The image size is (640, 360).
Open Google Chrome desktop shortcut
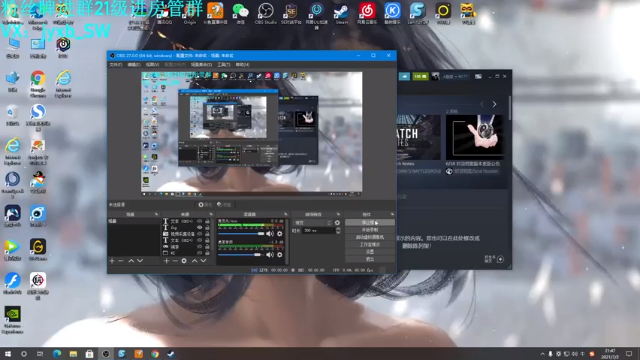38,83
